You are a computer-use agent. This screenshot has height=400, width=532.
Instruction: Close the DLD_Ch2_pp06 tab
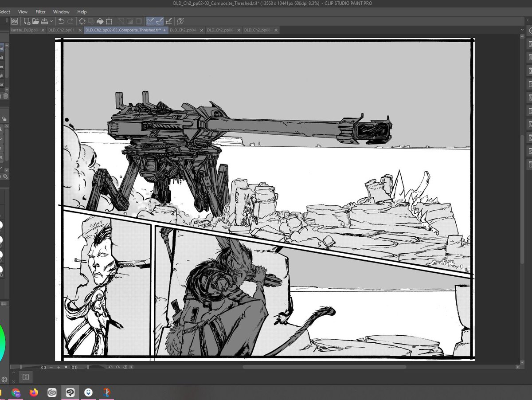pyautogui.click(x=239, y=30)
